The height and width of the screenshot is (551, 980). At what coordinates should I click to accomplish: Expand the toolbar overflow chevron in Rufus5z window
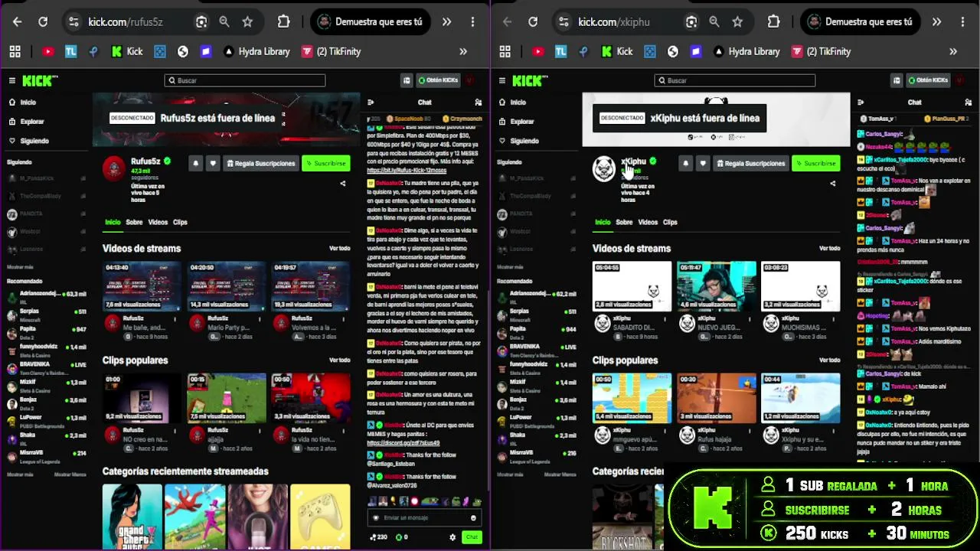pos(446,22)
